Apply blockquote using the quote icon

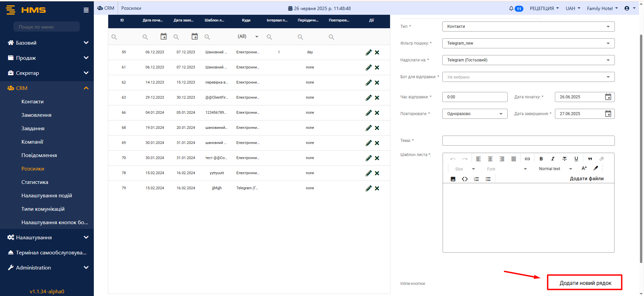point(590,159)
